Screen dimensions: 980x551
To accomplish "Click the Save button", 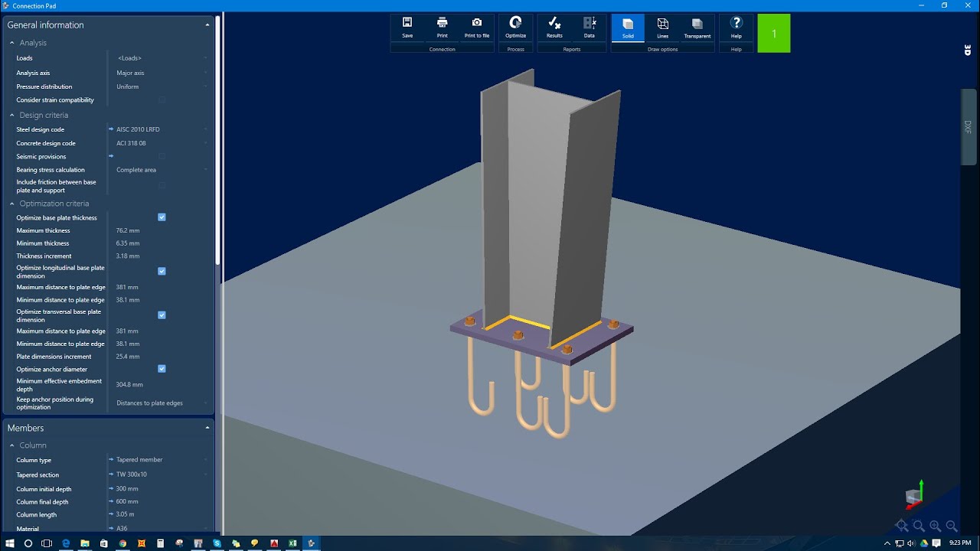I will click(407, 28).
